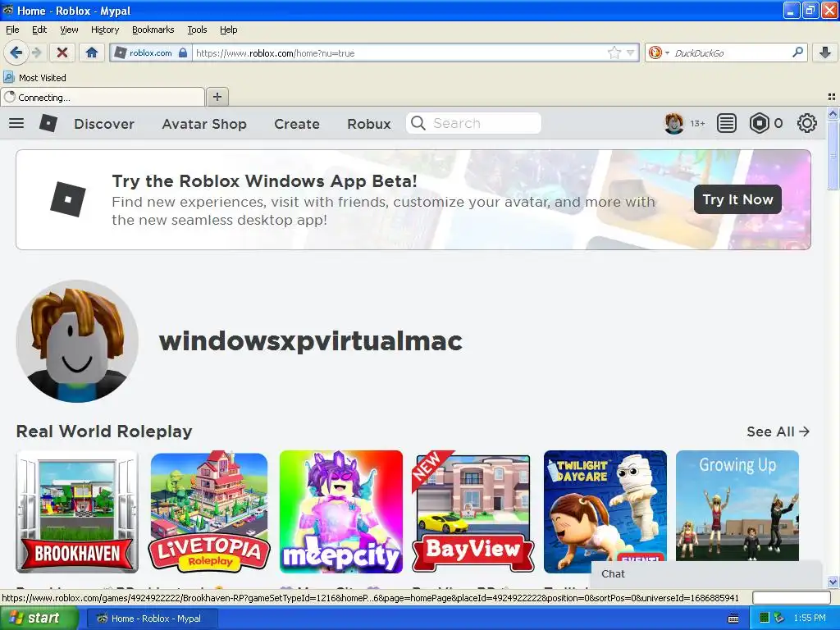Click the browser forward arrow
The width and height of the screenshot is (840, 630).
point(36,52)
